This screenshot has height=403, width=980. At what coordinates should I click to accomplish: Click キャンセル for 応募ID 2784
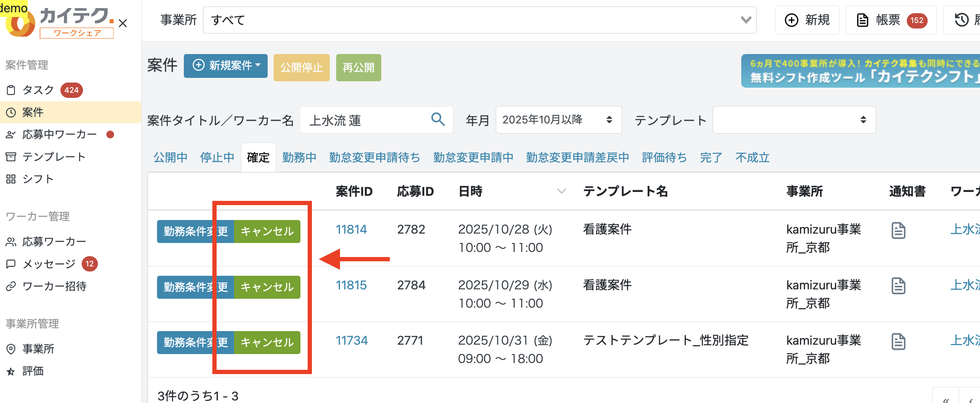(267, 287)
